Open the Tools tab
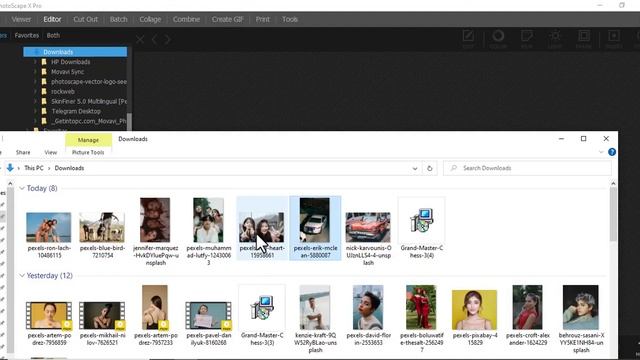Image resolution: width=640 pixels, height=360 pixels. (290, 19)
